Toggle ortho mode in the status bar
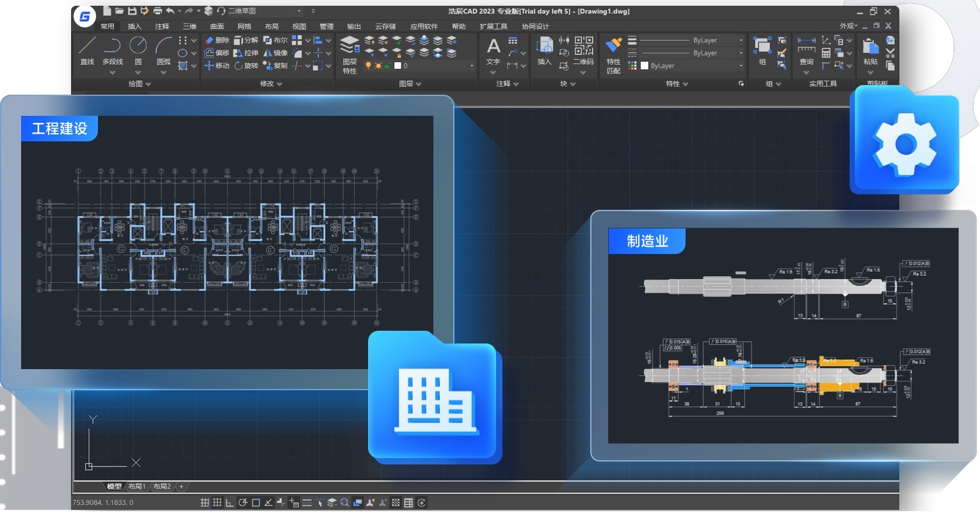980x515 pixels. [x=229, y=503]
